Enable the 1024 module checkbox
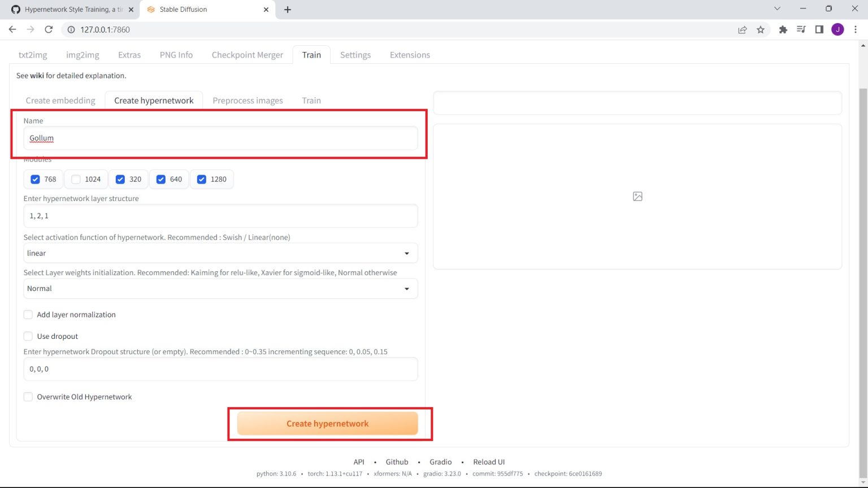This screenshot has width=868, height=488. (x=76, y=179)
